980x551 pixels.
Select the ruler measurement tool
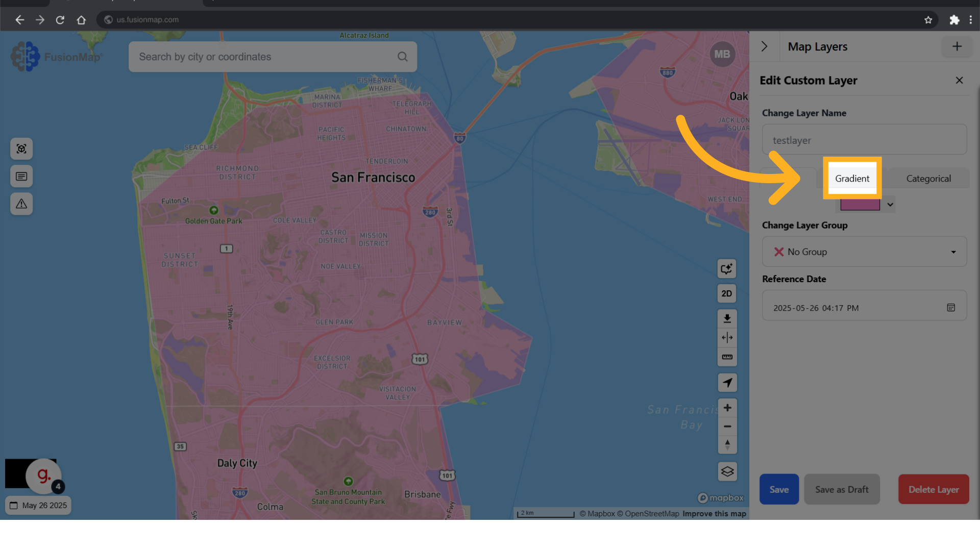click(x=727, y=357)
